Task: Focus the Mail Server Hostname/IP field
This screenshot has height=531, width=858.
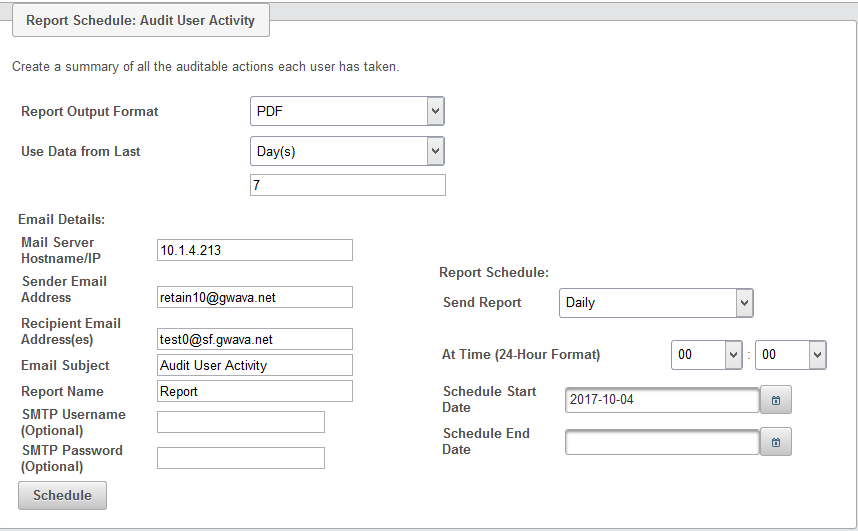Action: tap(255, 250)
